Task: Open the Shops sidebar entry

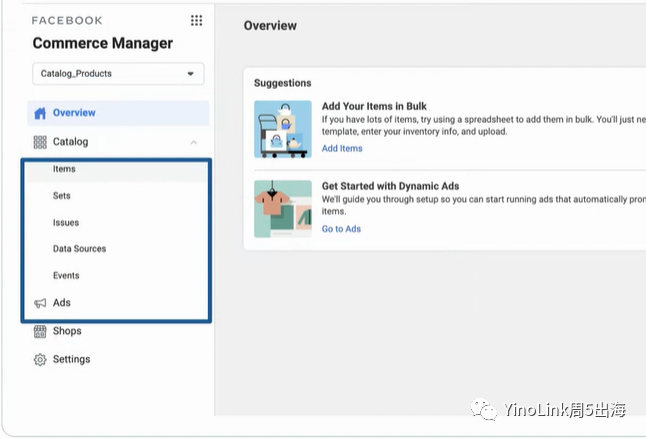Action: (67, 331)
